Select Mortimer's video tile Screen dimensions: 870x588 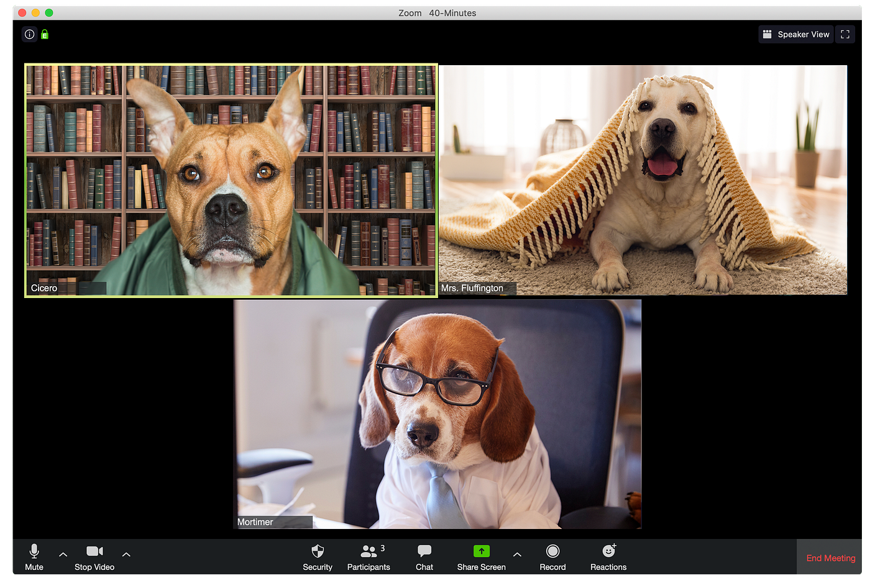(x=437, y=413)
